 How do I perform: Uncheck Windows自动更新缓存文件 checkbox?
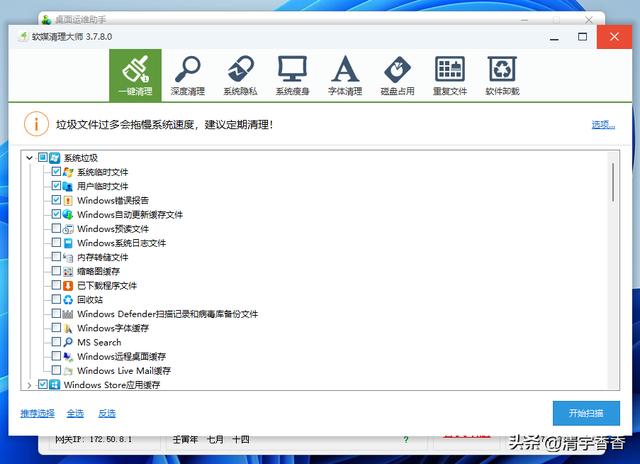[56, 214]
